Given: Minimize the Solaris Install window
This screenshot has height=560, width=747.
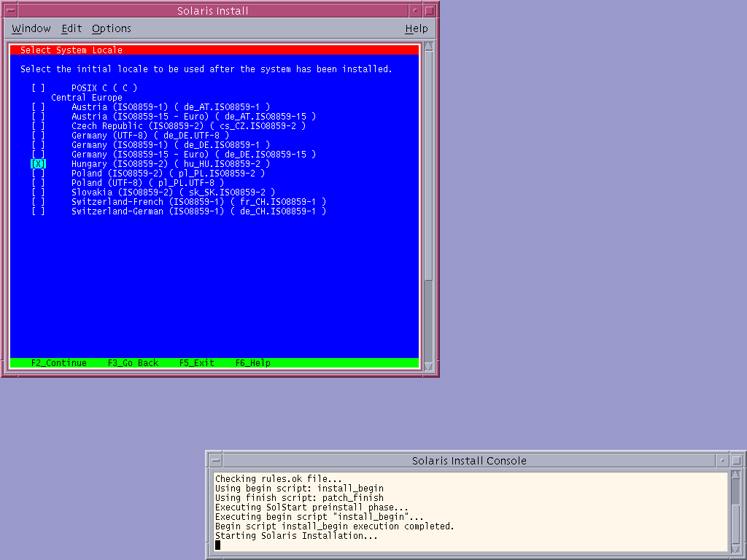Looking at the screenshot, I should pyautogui.click(x=415, y=10).
